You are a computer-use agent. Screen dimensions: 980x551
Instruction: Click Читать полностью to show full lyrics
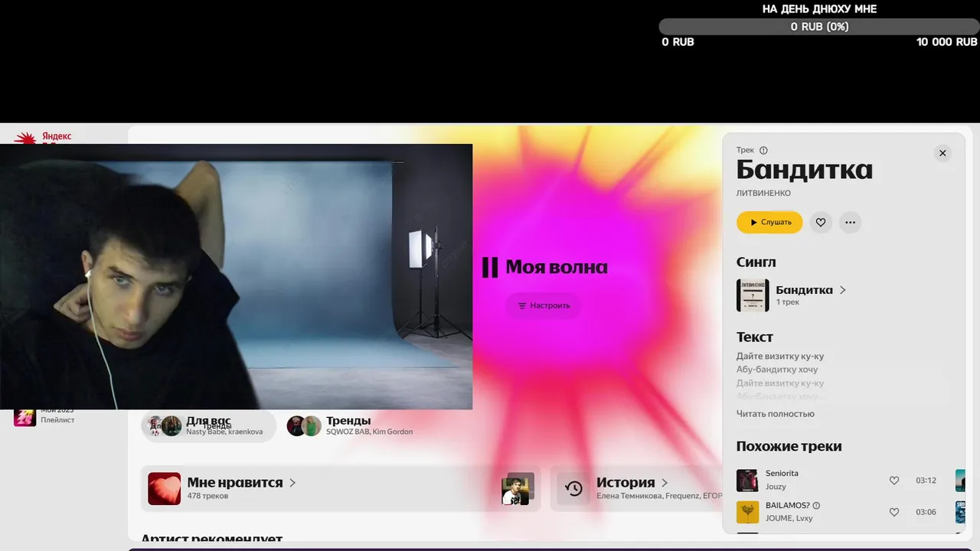[x=776, y=414]
